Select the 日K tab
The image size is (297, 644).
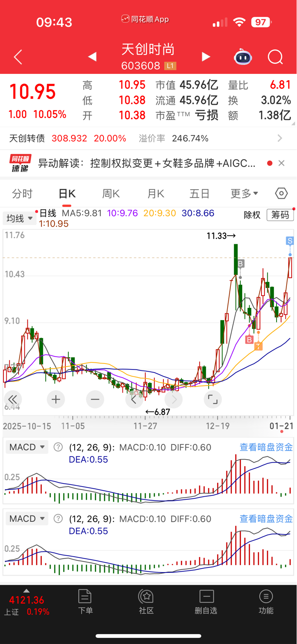click(67, 193)
